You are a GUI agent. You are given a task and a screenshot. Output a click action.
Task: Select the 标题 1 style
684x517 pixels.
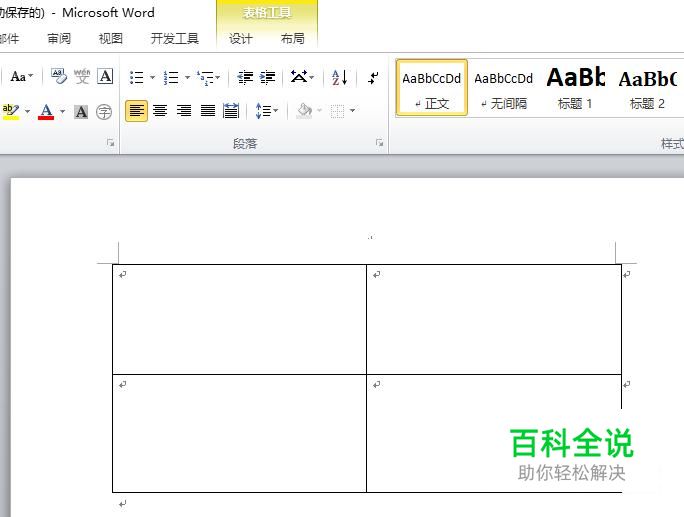575,88
